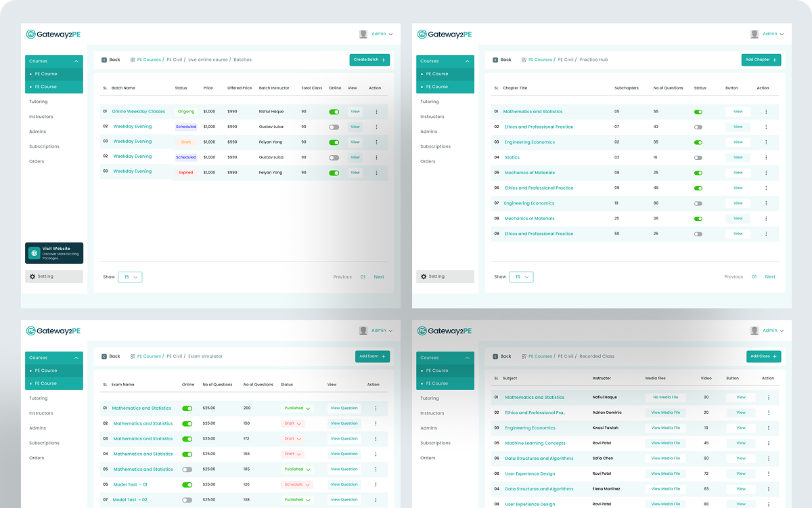Open the Setting gear icon in sidebar

pos(30,276)
